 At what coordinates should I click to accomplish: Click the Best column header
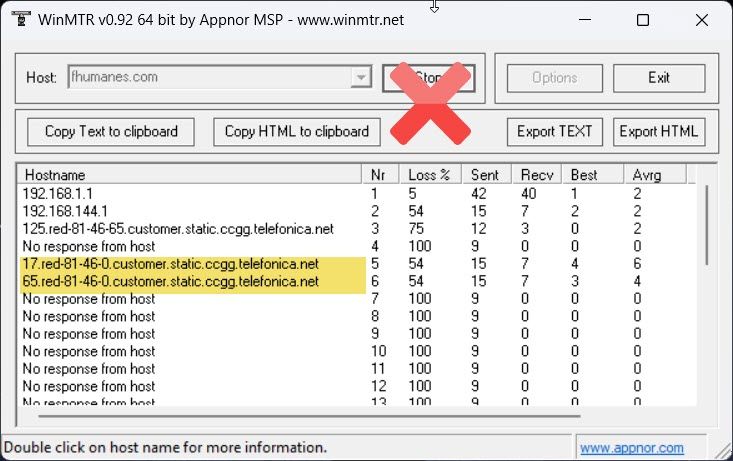tap(591, 175)
